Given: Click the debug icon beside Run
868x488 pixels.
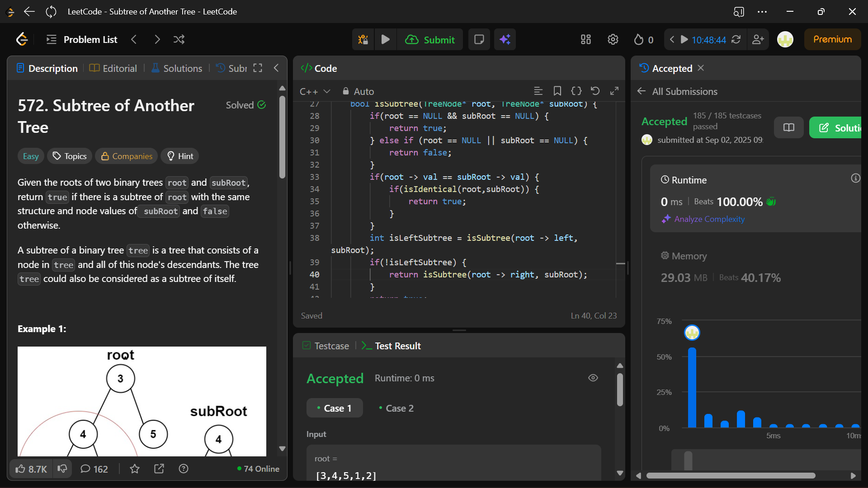Looking at the screenshot, I should [x=363, y=40].
